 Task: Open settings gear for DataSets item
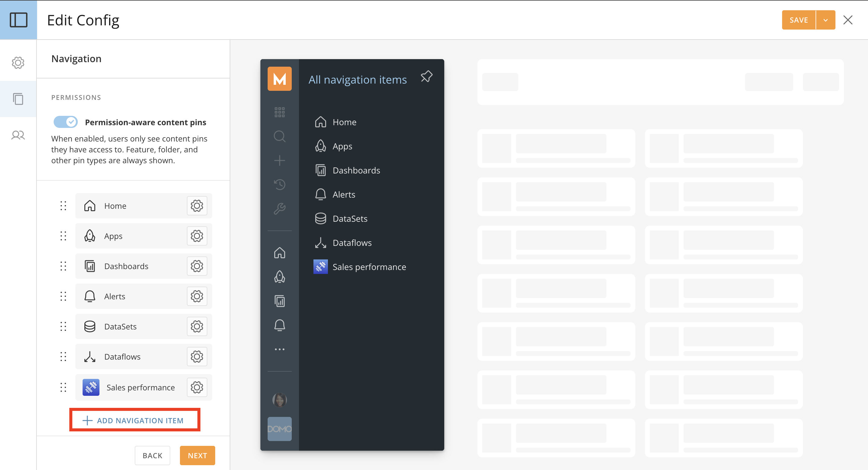(x=197, y=326)
